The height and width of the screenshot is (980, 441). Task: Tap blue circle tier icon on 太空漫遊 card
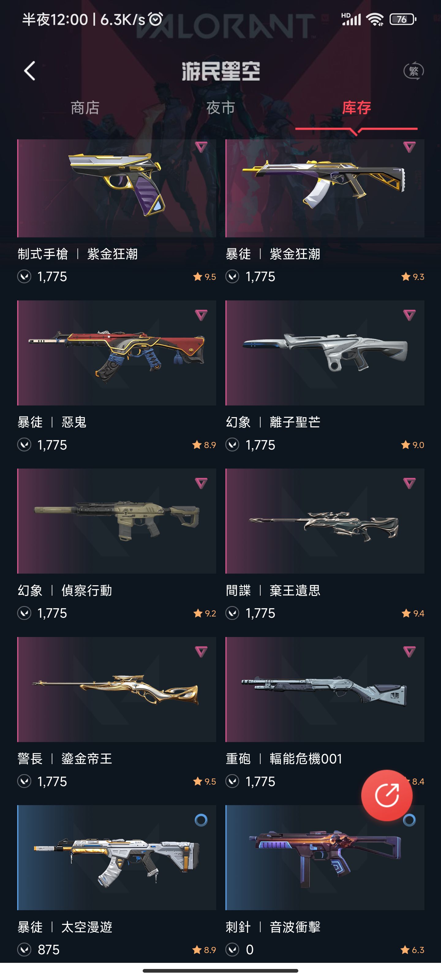point(201,820)
